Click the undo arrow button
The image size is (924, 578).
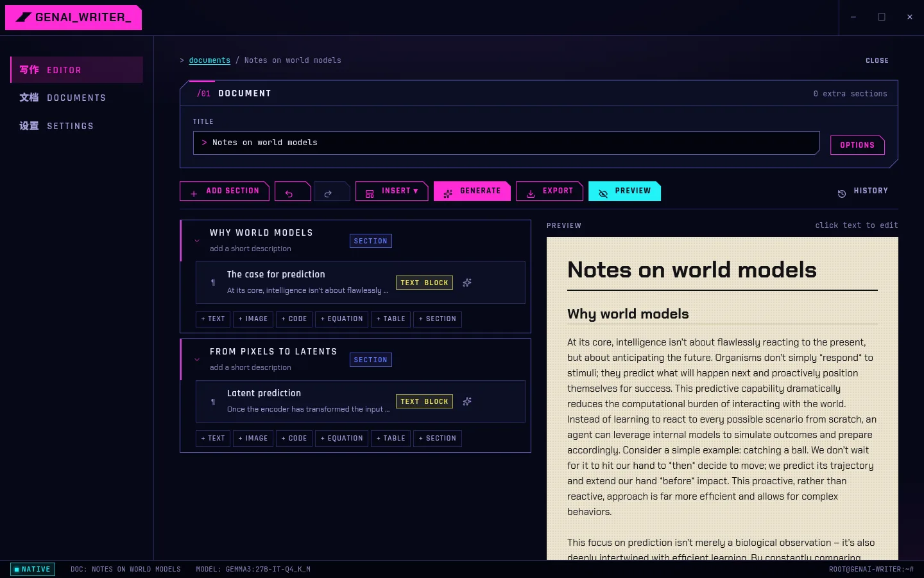[293, 191]
